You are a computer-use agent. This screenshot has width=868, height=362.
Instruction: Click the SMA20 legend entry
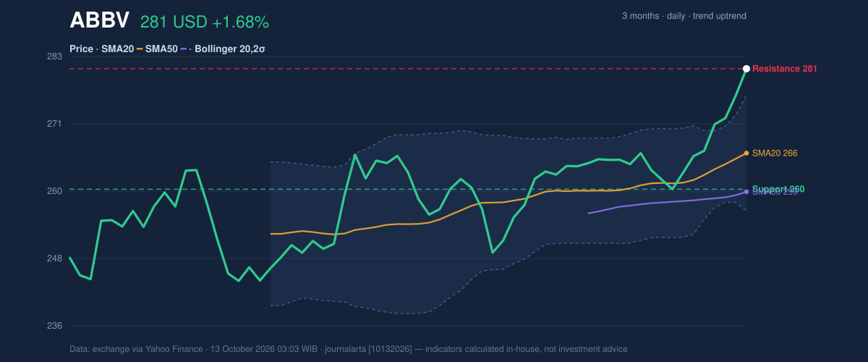pyautogui.click(x=117, y=49)
